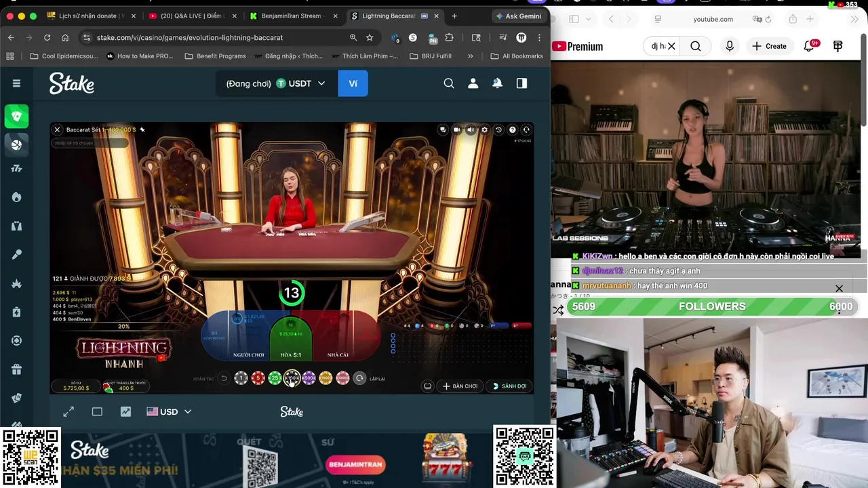Toggle theatre mode rectangle icon
The width and height of the screenshot is (868, 488).
click(x=97, y=411)
